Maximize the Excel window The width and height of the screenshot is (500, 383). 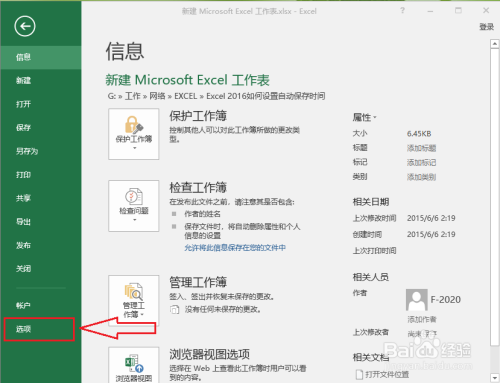[x=458, y=11]
